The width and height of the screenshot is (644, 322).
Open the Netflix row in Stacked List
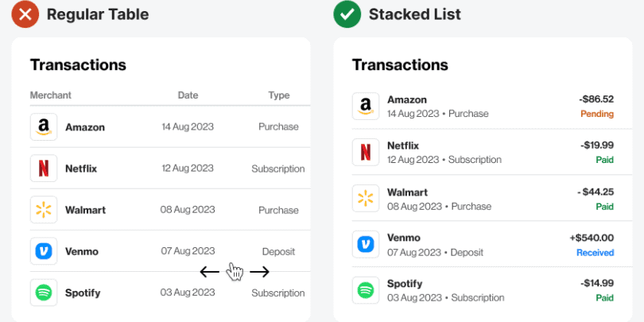(477, 152)
